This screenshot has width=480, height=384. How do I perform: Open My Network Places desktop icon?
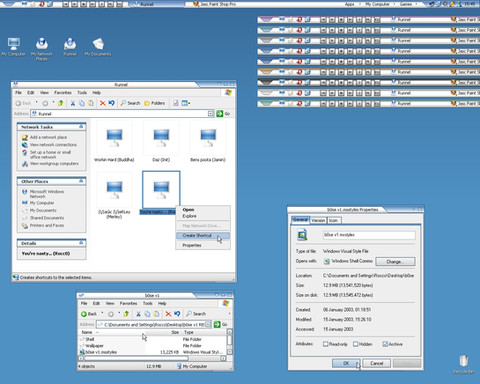coord(42,49)
